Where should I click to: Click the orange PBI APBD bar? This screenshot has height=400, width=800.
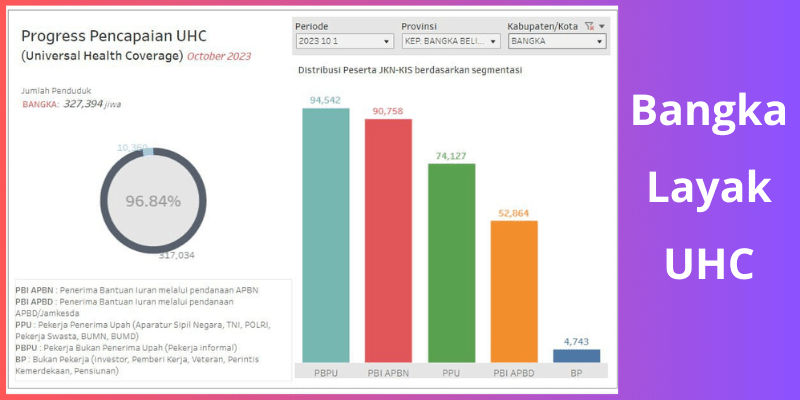coord(514,290)
